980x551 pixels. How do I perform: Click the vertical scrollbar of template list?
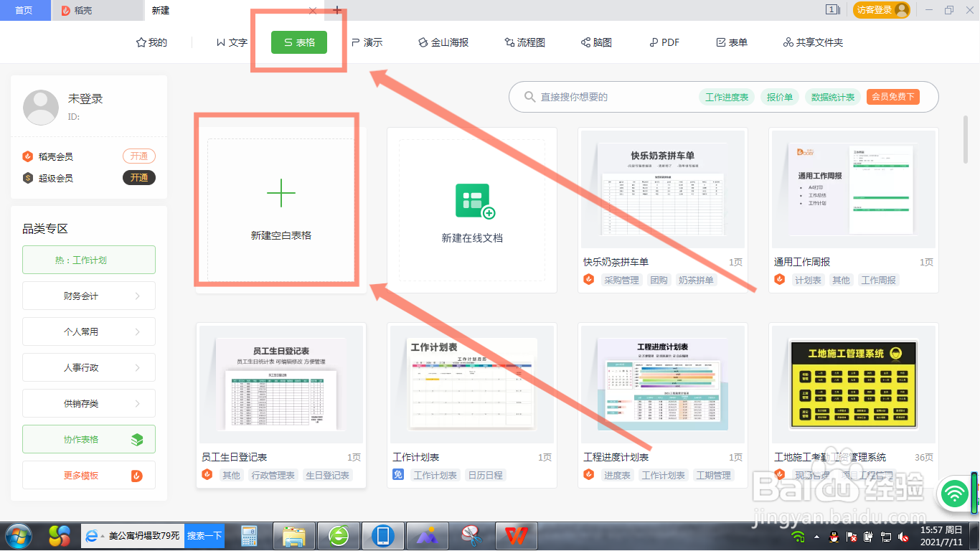click(x=966, y=140)
